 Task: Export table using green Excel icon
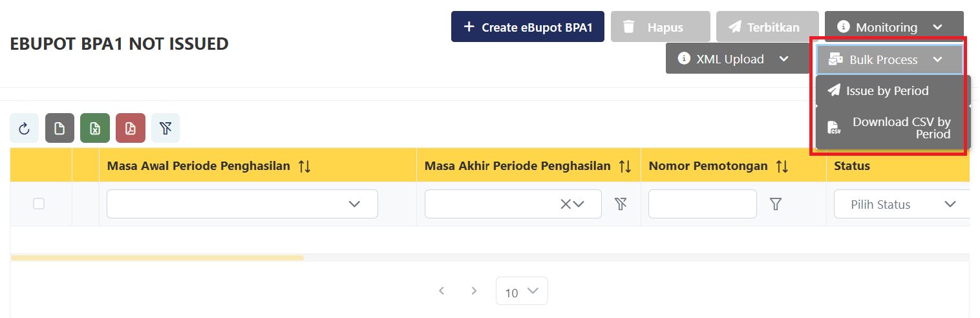coord(95,129)
